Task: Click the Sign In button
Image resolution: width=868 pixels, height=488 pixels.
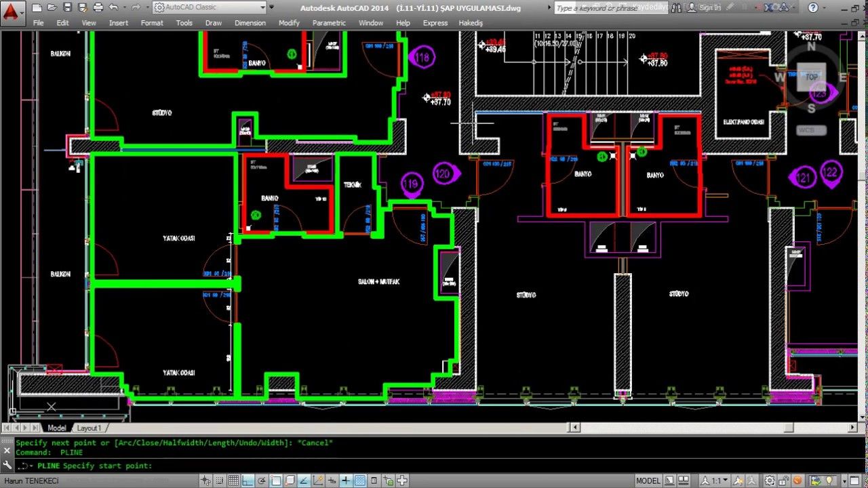Action: 709,7
